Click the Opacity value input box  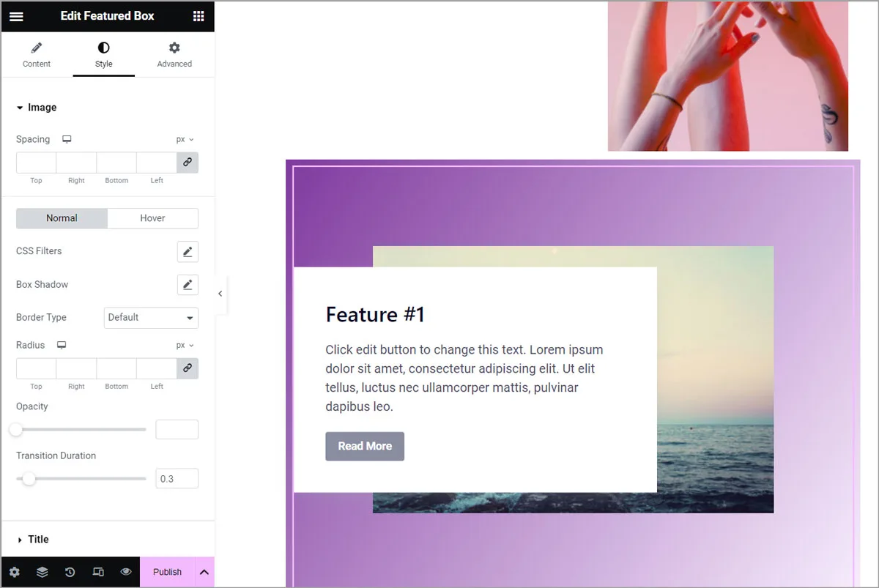pyautogui.click(x=177, y=429)
